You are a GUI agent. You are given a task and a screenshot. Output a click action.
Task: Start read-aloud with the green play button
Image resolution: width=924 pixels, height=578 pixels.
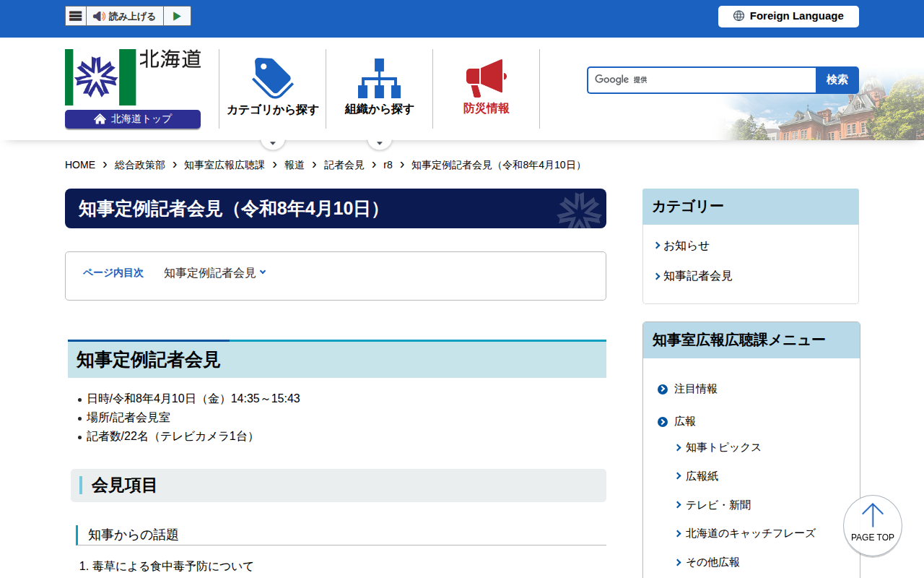click(177, 16)
